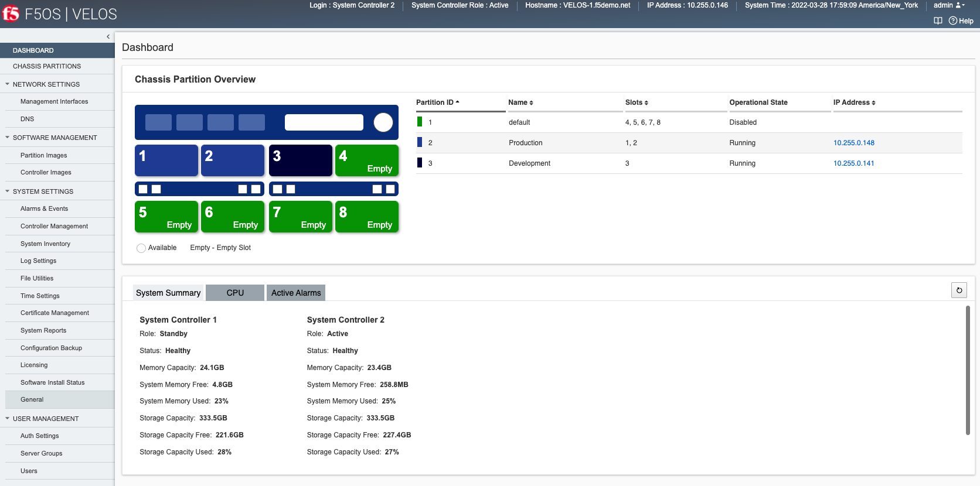
Task: Open the documentation book icon
Action: point(938,20)
